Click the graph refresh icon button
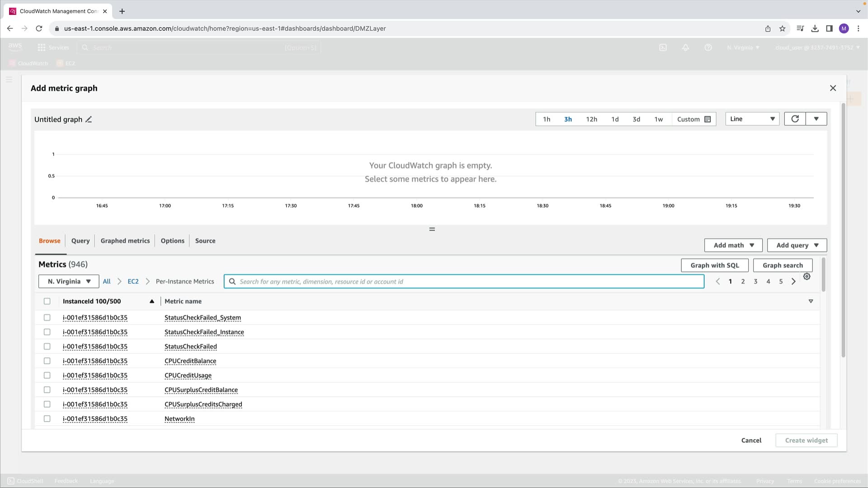Image resolution: width=868 pixels, height=488 pixels. 795,119
